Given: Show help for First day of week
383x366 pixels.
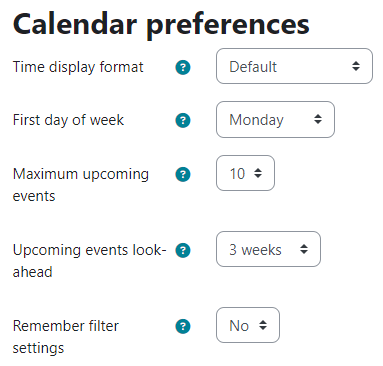Looking at the screenshot, I should [183, 120].
